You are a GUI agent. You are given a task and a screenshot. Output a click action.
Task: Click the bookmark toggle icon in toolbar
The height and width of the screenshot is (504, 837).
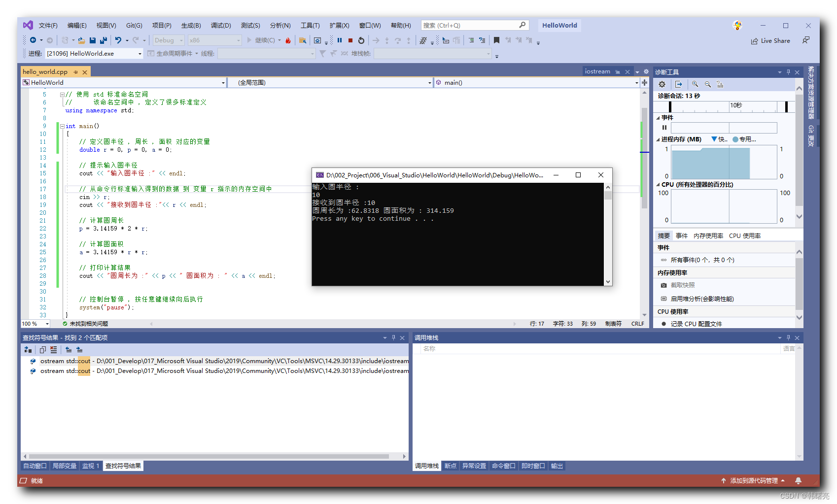(x=496, y=40)
